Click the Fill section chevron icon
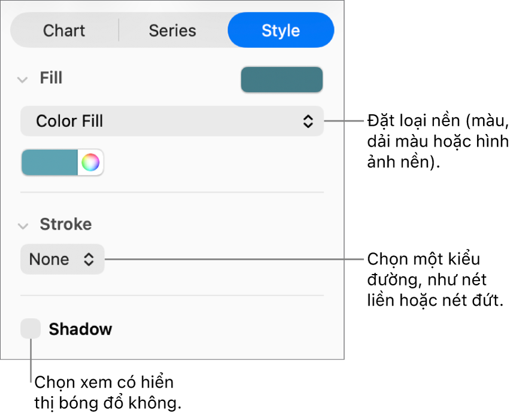516x420 pixels. click(x=23, y=79)
